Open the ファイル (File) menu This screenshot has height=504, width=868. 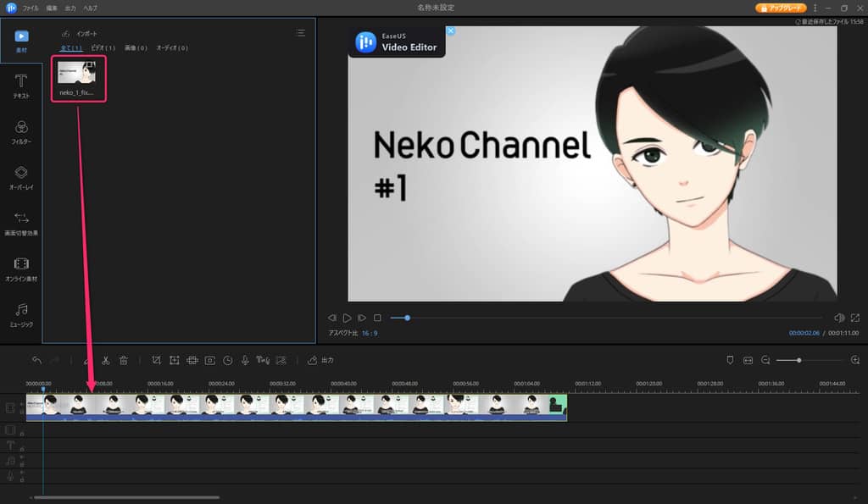coord(31,8)
